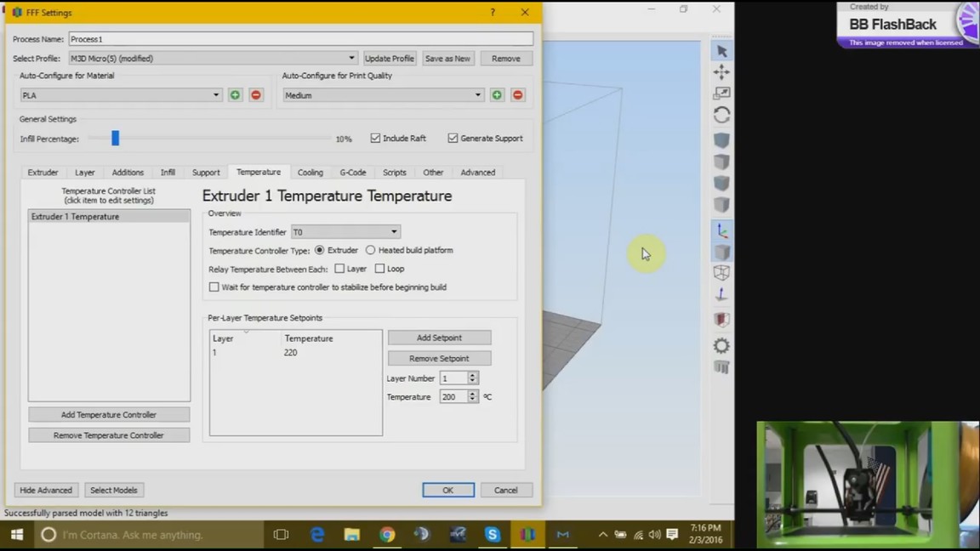Switch to the Cooling tab
Screen dimensions: 980x551
pos(310,173)
